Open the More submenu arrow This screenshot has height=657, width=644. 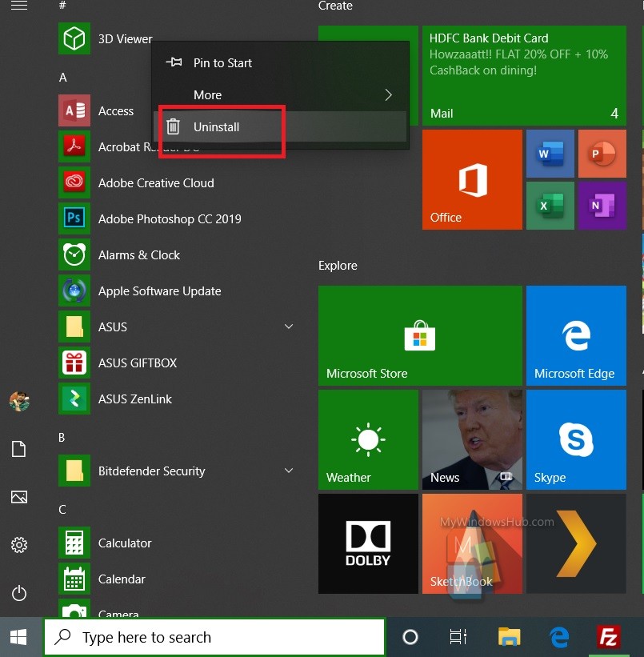click(x=389, y=94)
